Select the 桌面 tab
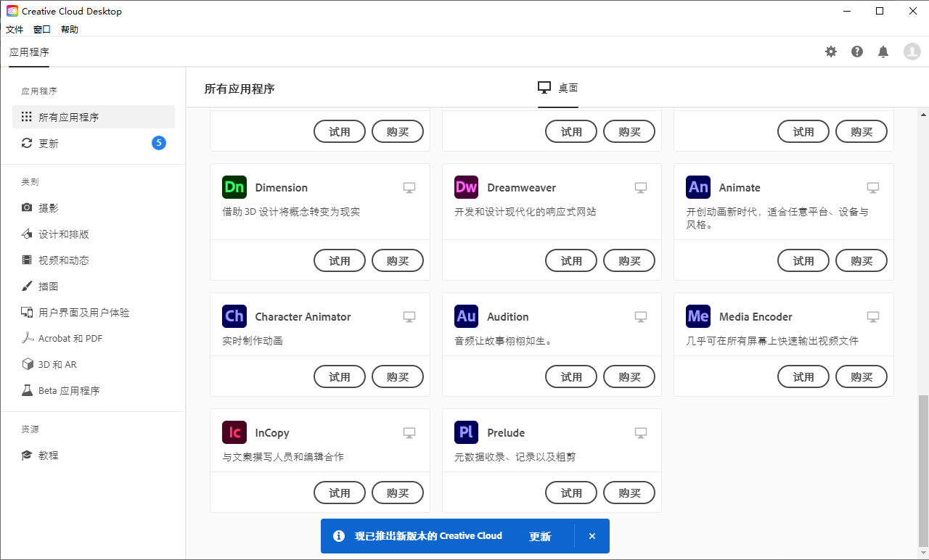This screenshot has width=929, height=560. coord(558,88)
